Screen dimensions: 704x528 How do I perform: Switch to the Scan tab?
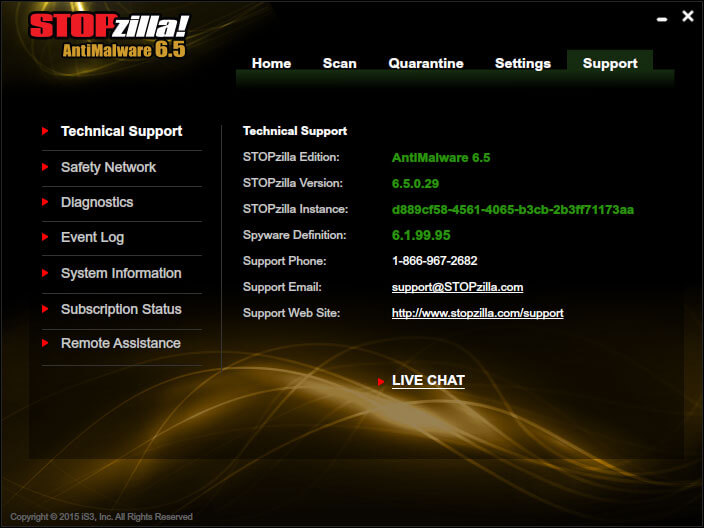[339, 63]
